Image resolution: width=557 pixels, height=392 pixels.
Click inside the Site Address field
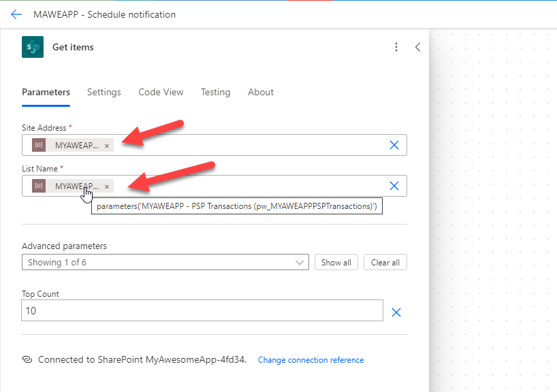coord(214,145)
